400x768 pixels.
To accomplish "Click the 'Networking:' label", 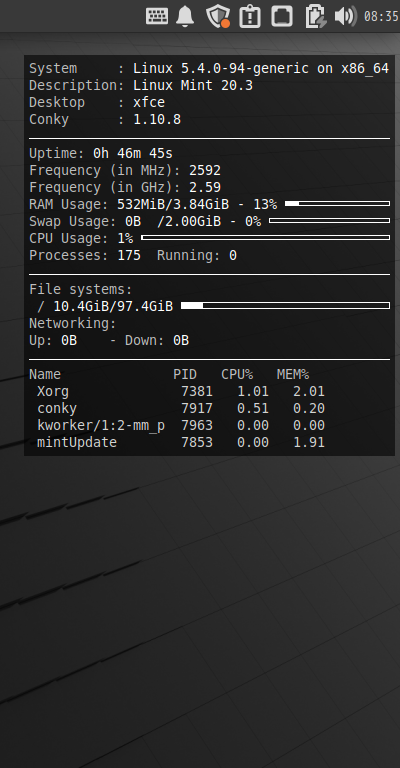I will (73, 324).
